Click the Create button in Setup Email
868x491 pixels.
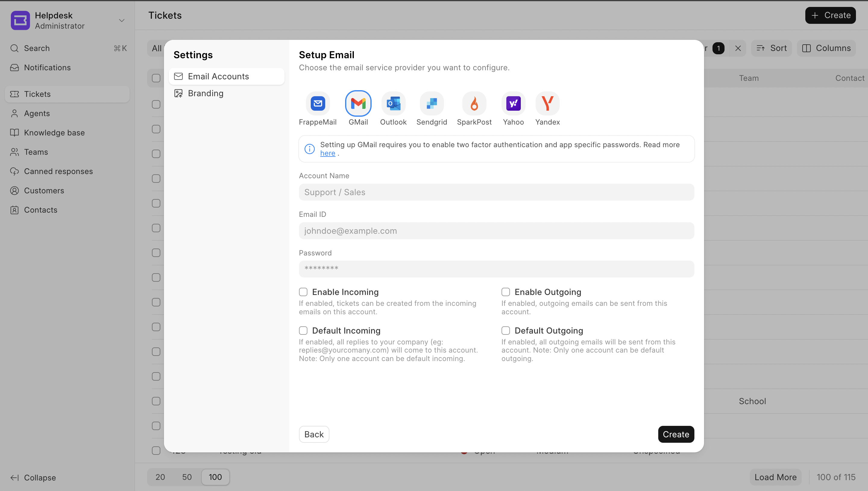676,434
